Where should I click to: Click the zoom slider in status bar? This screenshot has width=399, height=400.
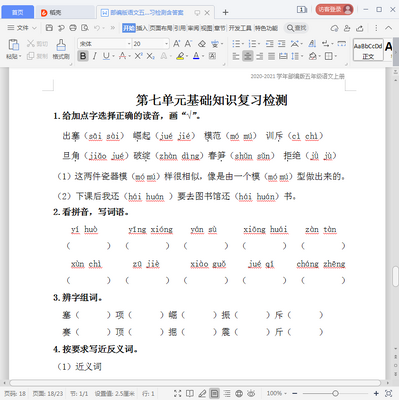335,393
